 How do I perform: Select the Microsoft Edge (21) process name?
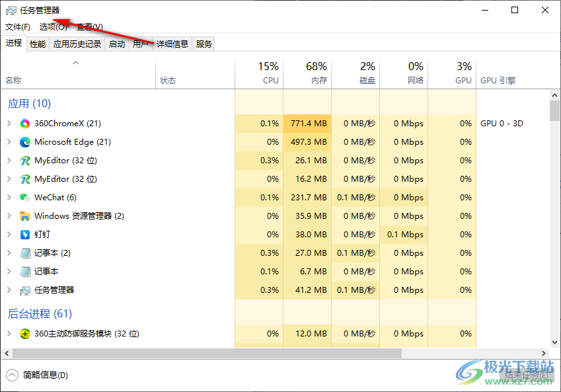click(x=73, y=142)
